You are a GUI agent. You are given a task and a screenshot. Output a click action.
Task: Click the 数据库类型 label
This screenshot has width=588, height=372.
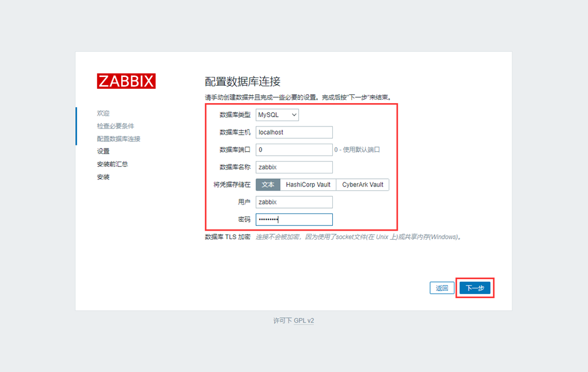(235, 114)
